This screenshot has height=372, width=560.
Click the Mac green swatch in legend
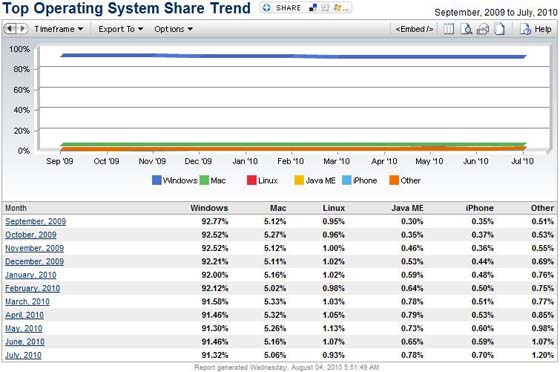(204, 180)
